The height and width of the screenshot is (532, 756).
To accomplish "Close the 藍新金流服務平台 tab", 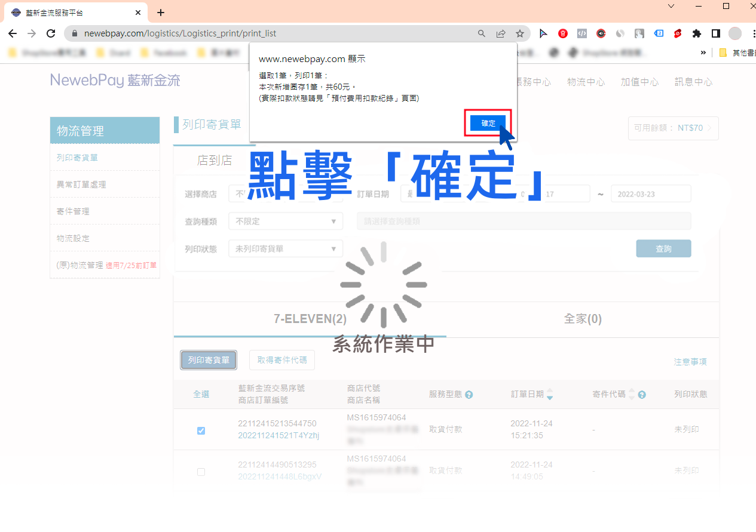I will pyautogui.click(x=137, y=13).
